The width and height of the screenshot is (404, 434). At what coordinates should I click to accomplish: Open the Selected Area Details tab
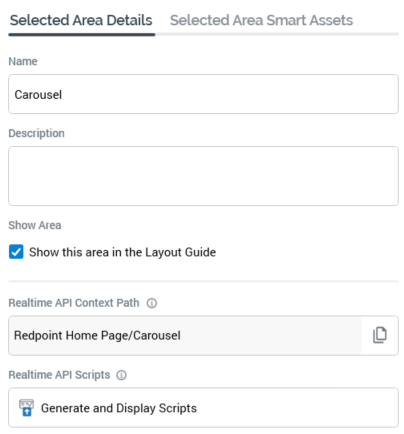[81, 20]
